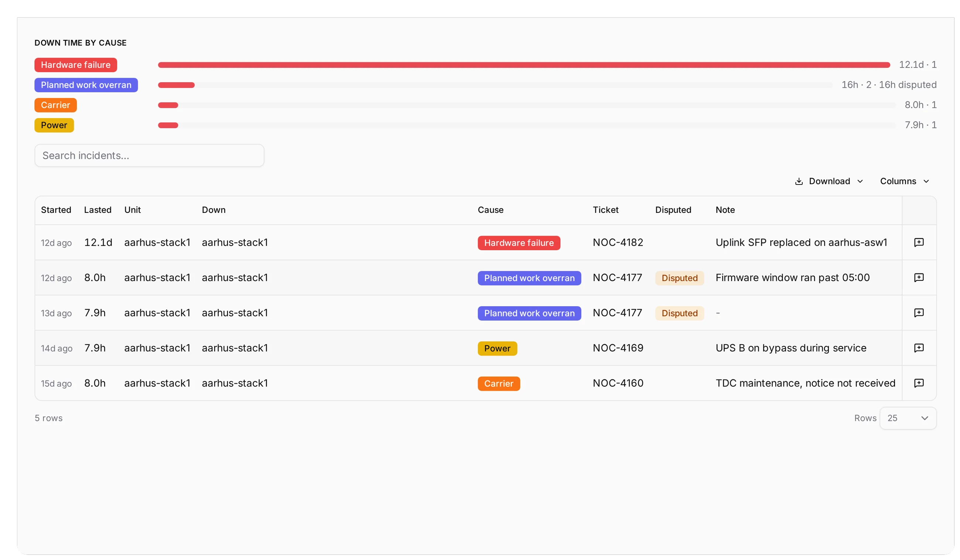The width and height of the screenshot is (960, 560).
Task: Click the Carrier downtime bar
Action: 168,105
